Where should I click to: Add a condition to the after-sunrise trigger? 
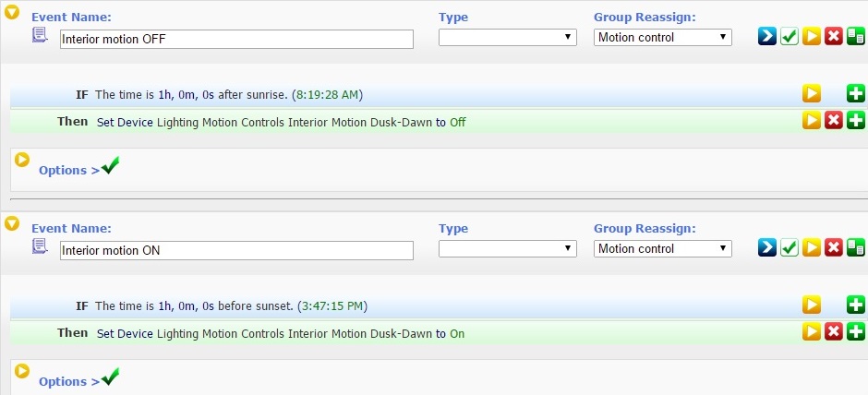pos(856,94)
